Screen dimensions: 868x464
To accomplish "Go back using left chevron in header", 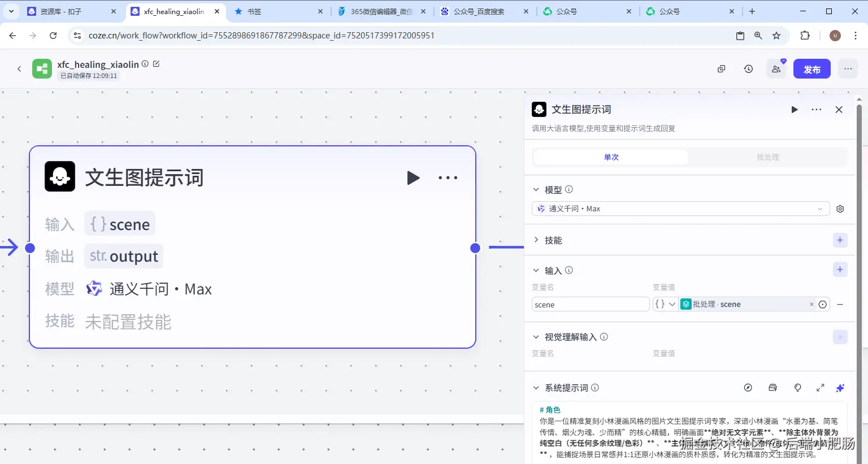I will coord(19,69).
